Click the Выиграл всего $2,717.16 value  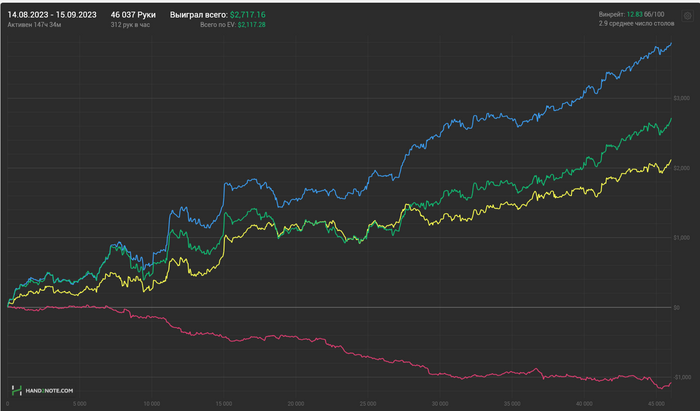[244, 14]
